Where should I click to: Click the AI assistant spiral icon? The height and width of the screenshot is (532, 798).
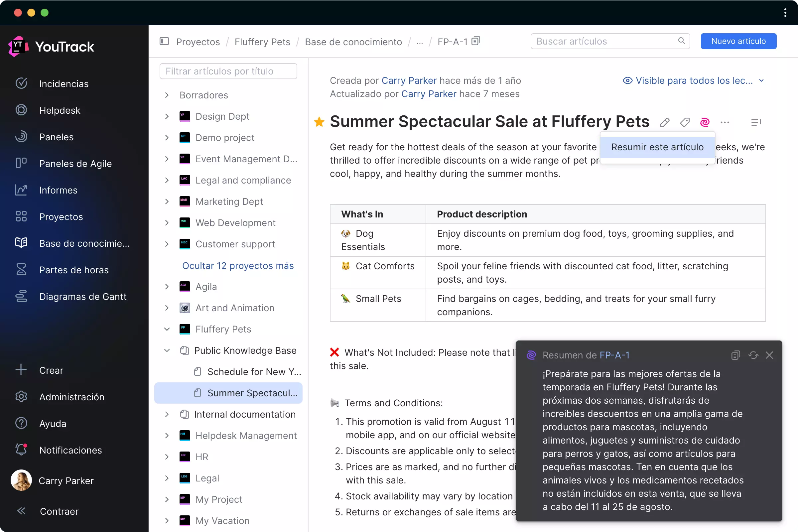(x=705, y=122)
